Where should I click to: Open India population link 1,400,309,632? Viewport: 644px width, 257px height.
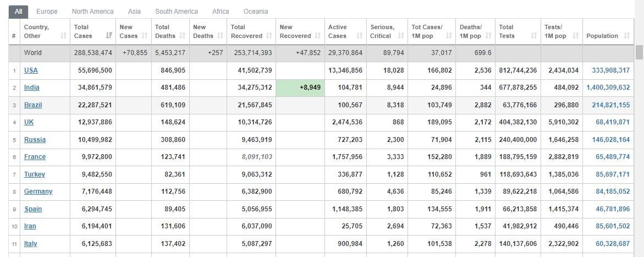[x=608, y=88]
